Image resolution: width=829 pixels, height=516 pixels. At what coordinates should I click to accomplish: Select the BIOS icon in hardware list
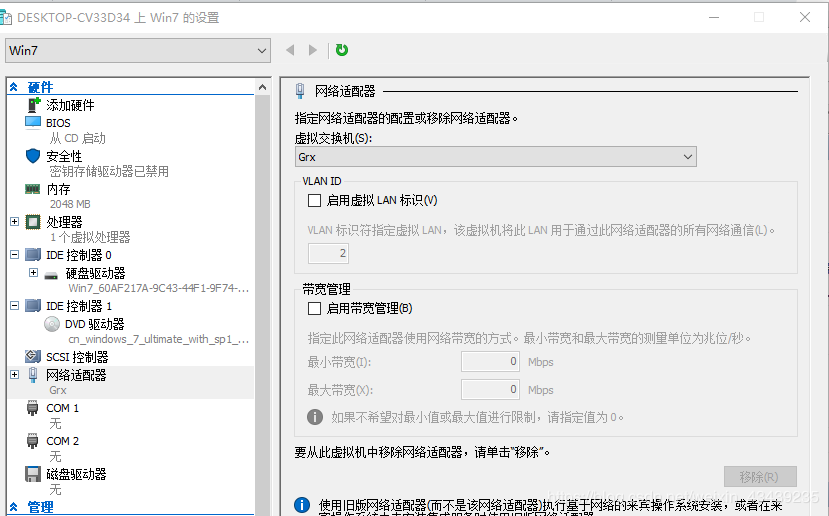pos(33,123)
